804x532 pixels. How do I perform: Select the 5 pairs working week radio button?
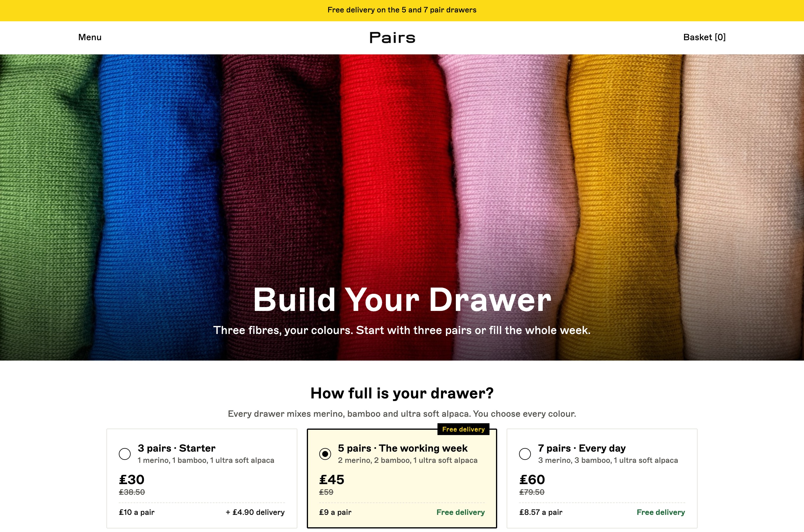click(325, 454)
